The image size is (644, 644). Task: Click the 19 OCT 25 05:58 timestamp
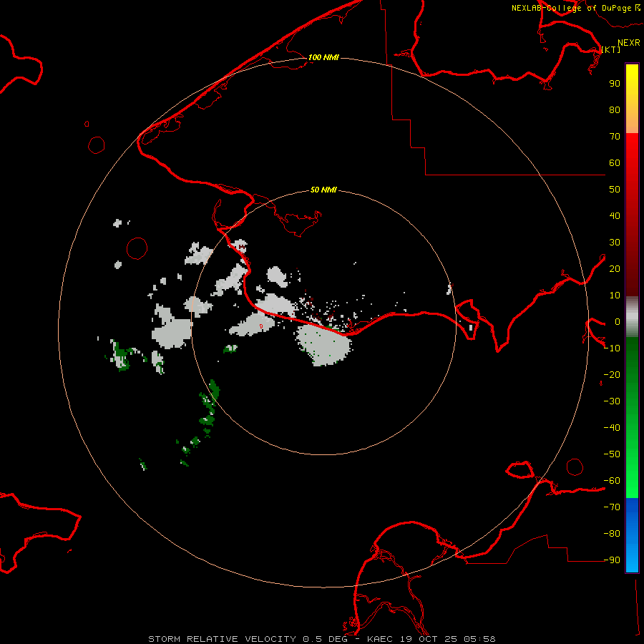click(448, 639)
